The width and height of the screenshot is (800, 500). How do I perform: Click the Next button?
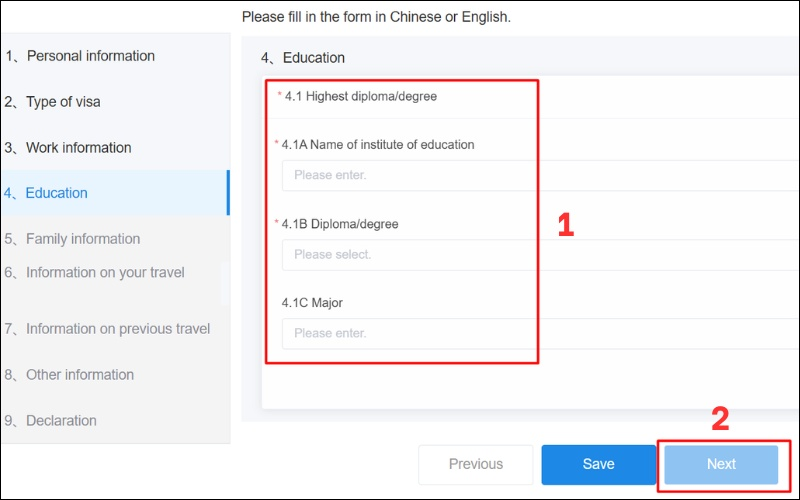coord(721,464)
